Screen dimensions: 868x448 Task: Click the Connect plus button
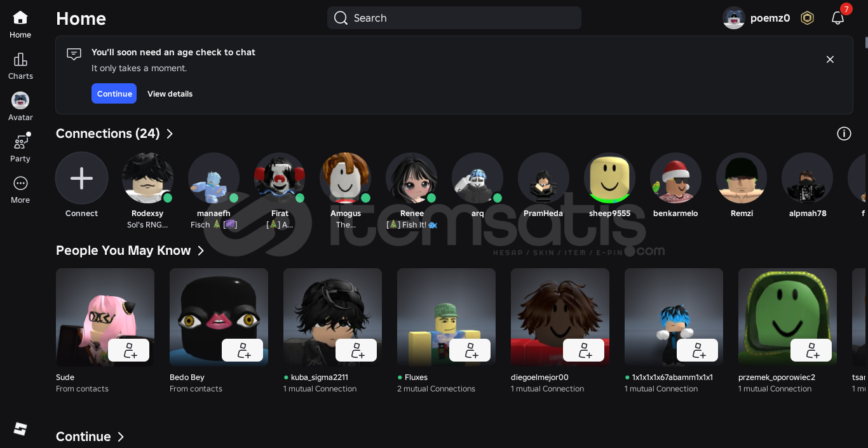click(81, 178)
